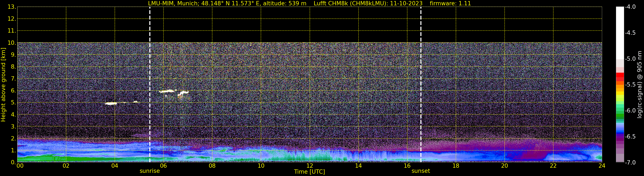Click the '04' time axis tick label
This screenshot has height=176, width=644.
click(x=114, y=166)
